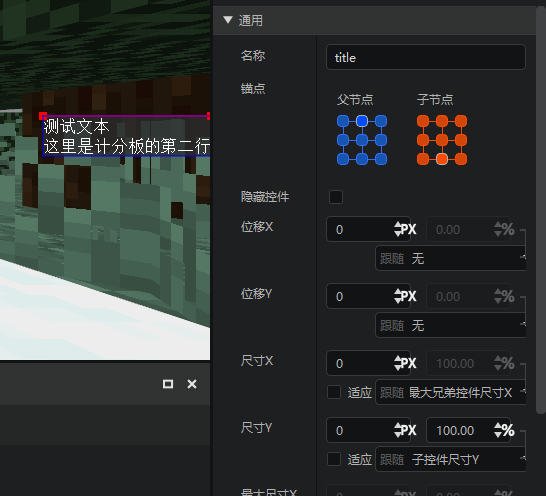Select middle-left 父节点 anchor point
The image size is (546, 496).
click(x=343, y=140)
